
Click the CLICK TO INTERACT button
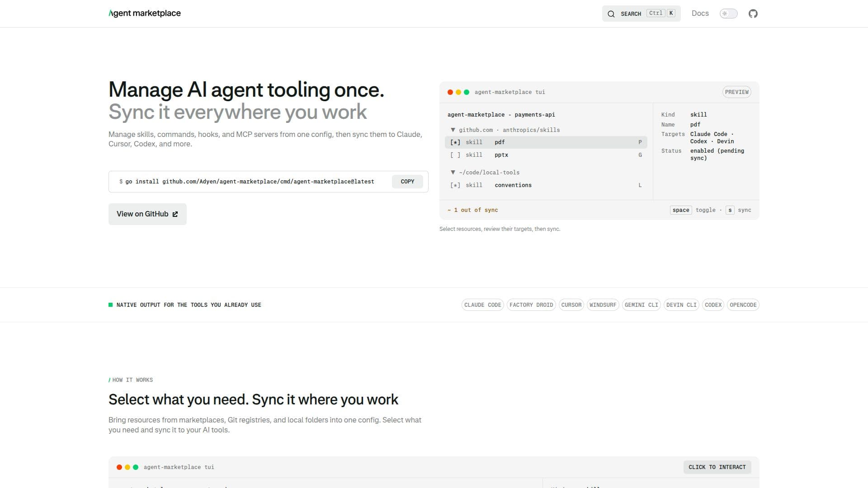(x=717, y=467)
